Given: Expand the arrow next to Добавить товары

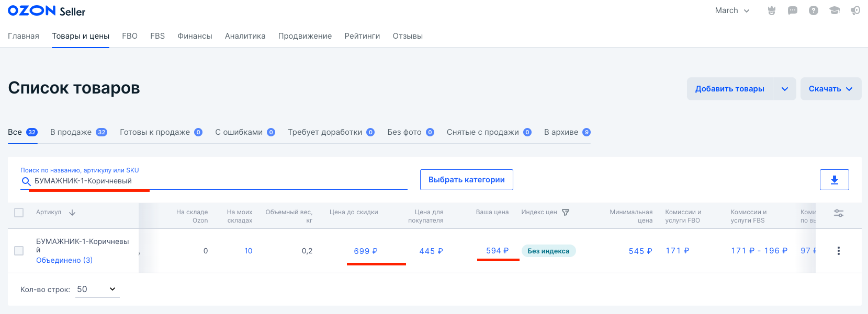Looking at the screenshot, I should [784, 89].
